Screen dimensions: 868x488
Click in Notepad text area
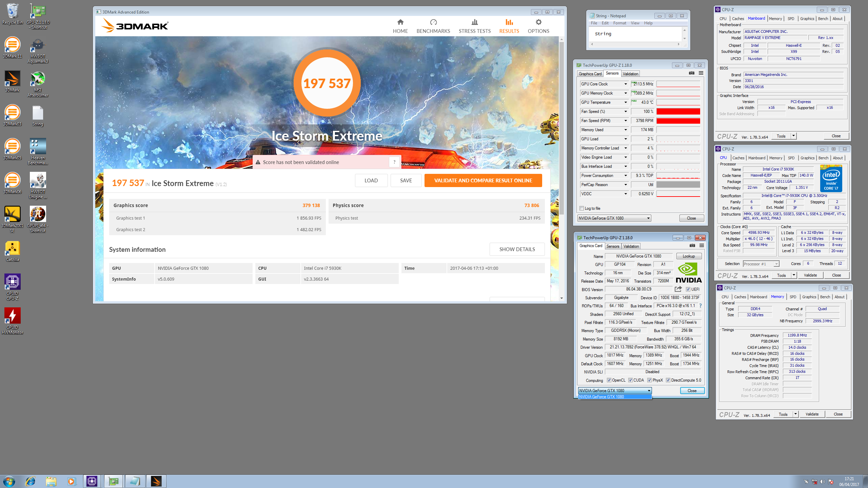pyautogui.click(x=635, y=34)
